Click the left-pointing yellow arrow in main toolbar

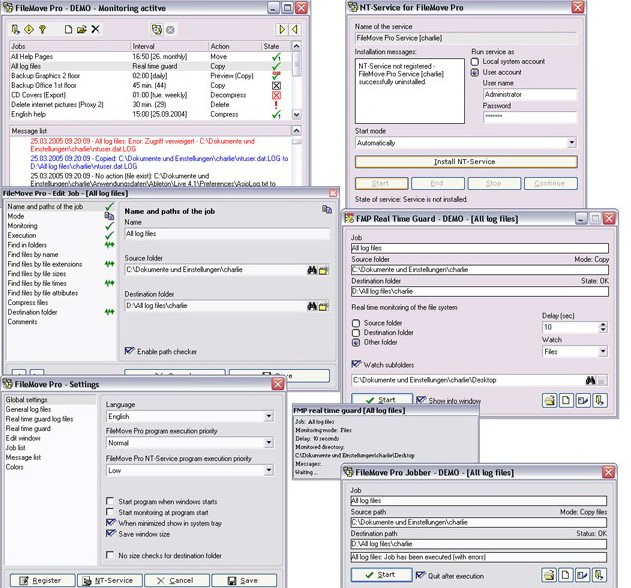295,29
